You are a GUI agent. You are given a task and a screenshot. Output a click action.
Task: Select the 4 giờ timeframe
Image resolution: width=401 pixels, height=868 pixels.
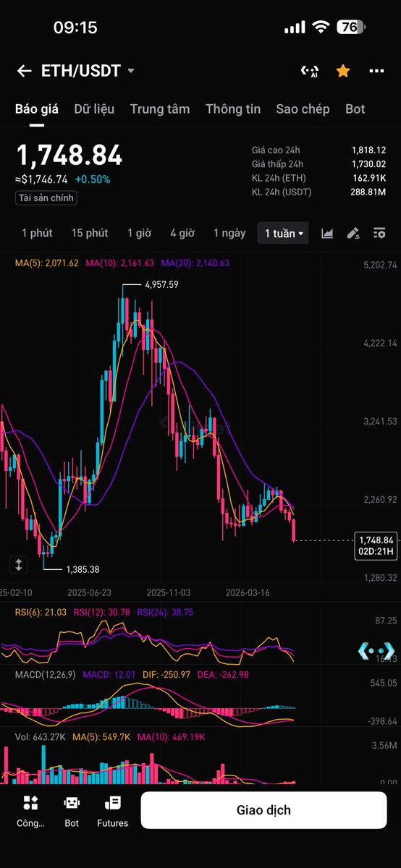pos(182,233)
